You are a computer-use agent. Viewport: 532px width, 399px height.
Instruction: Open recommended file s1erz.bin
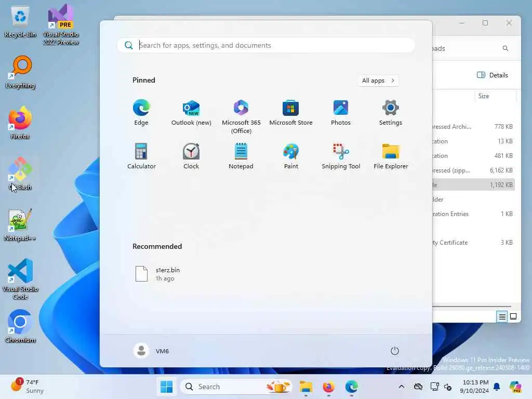(158, 274)
